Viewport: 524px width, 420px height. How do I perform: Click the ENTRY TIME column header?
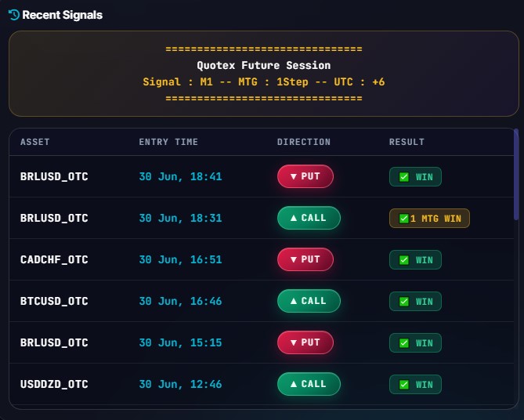point(168,142)
